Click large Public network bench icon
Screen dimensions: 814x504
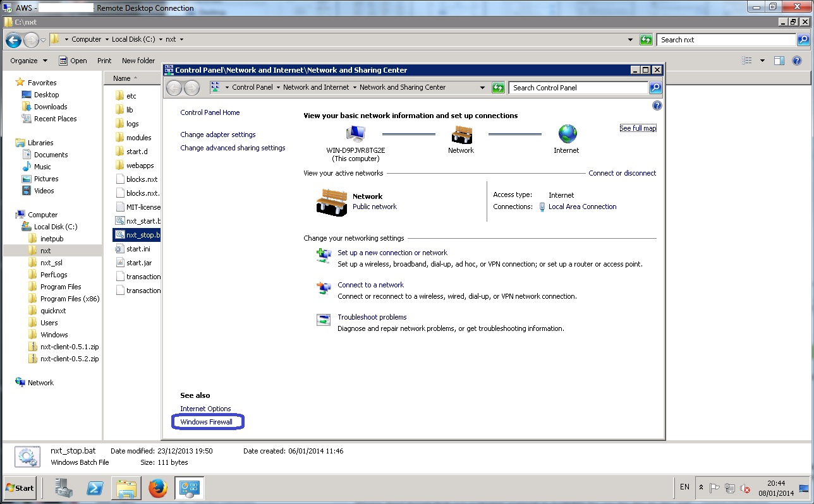[x=332, y=202]
